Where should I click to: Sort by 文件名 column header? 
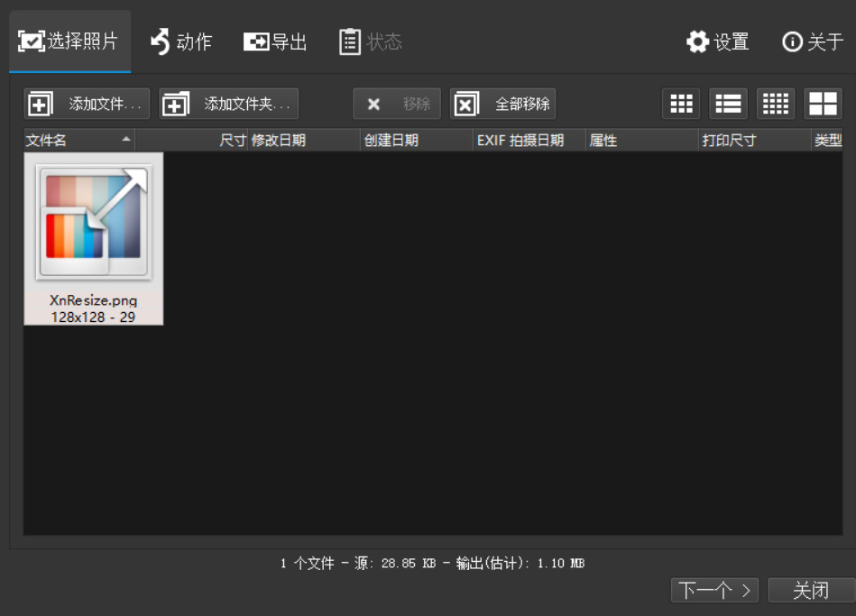(79, 141)
